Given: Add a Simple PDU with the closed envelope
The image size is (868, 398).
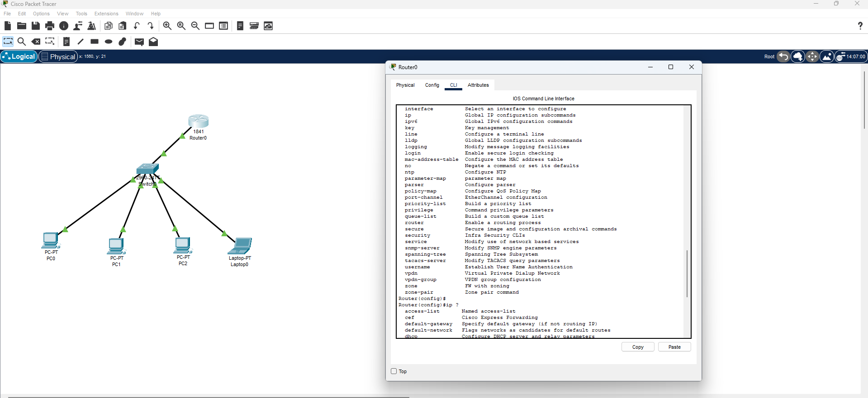Looking at the screenshot, I should point(139,42).
